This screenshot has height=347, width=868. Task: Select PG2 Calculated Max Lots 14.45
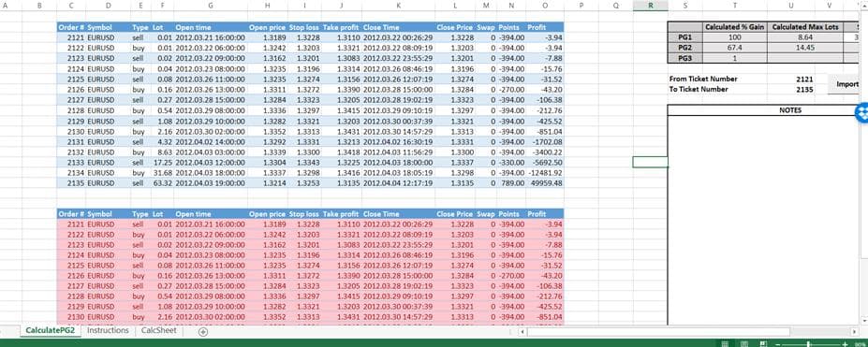[x=805, y=48]
